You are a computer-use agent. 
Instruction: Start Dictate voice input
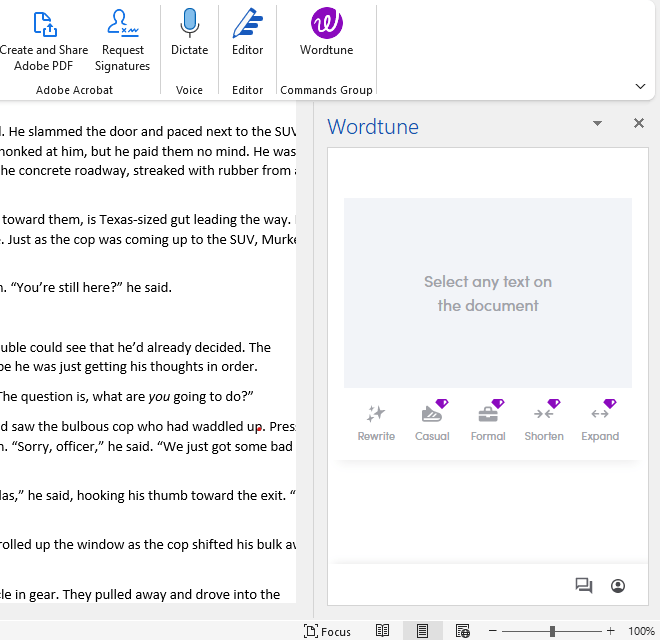tap(189, 33)
